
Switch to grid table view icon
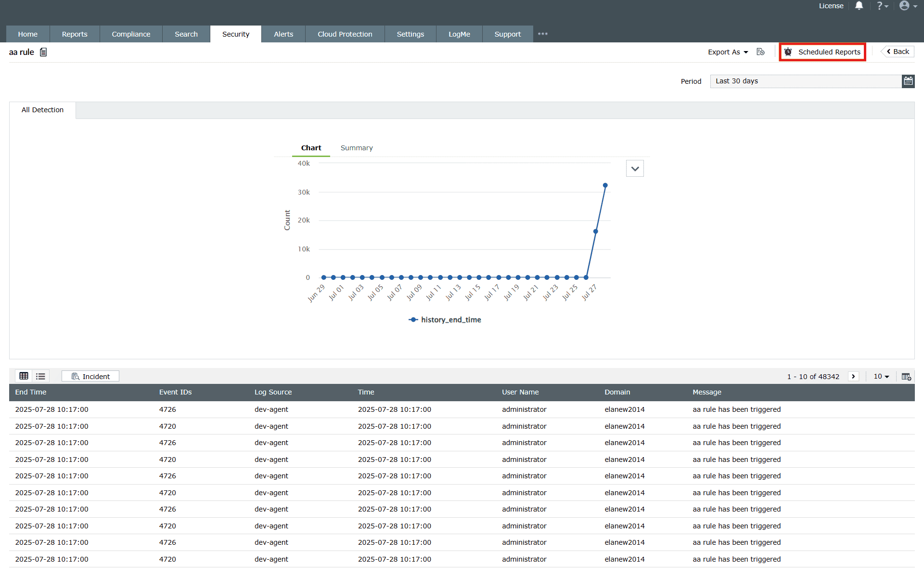click(24, 376)
